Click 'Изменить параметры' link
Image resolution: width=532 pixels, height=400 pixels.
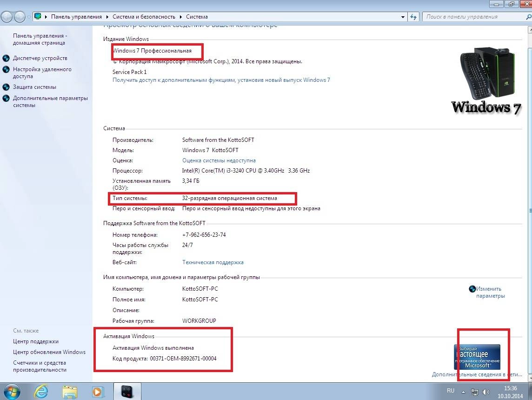(490, 292)
